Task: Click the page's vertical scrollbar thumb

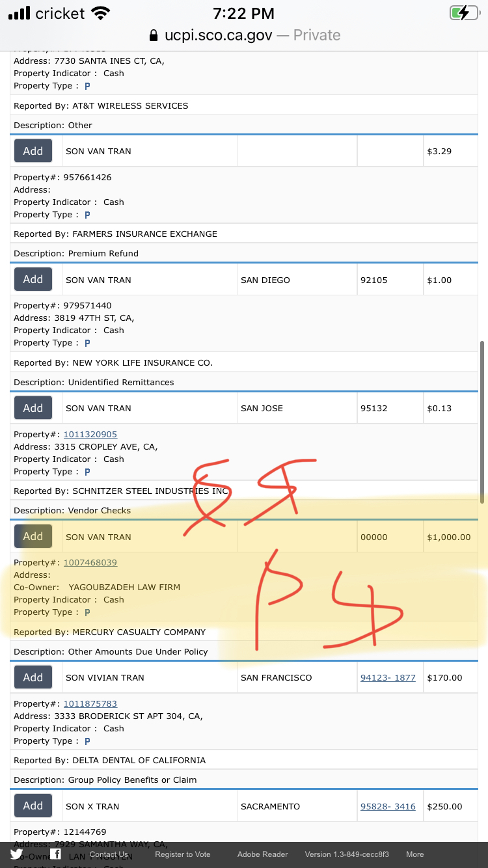Action: pyautogui.click(x=482, y=422)
